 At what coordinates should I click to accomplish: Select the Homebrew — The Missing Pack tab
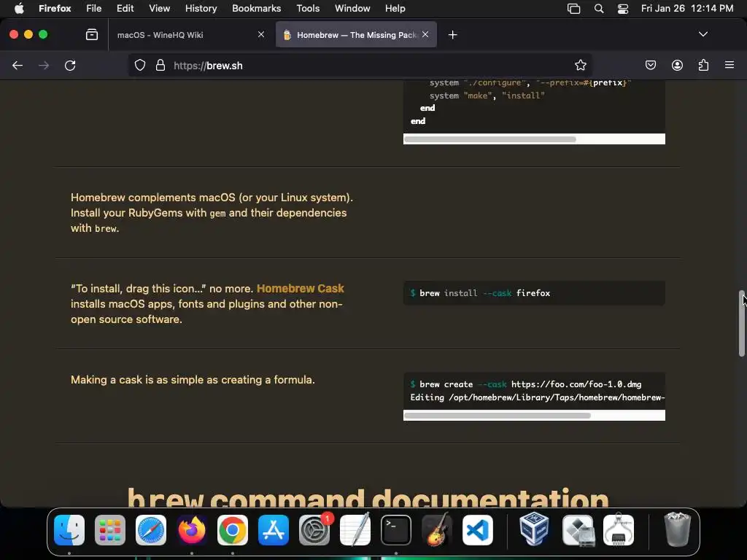[356, 35]
